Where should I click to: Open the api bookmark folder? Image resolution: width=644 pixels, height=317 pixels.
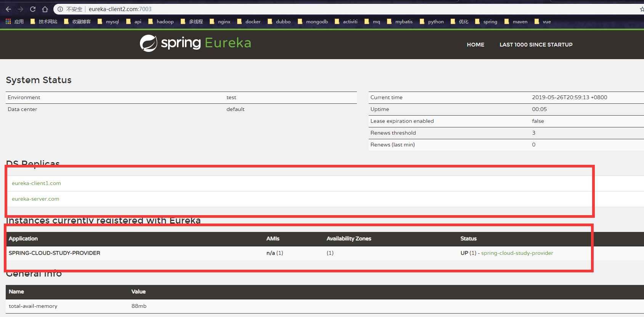pos(133,22)
